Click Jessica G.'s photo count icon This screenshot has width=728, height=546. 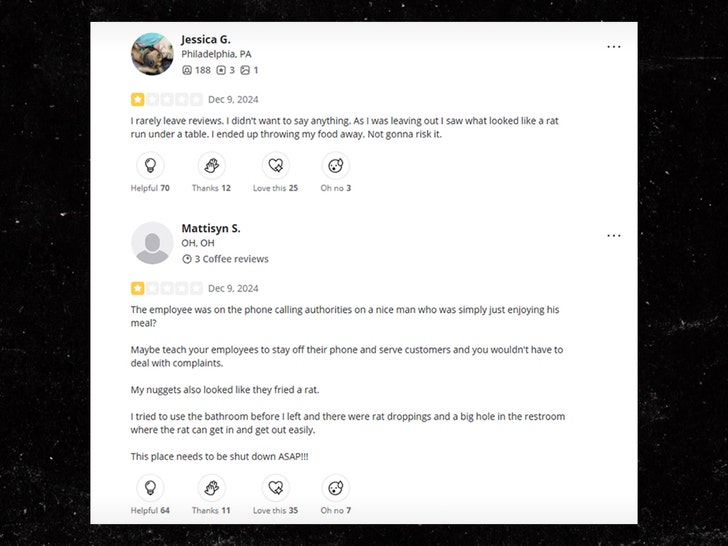[245, 70]
